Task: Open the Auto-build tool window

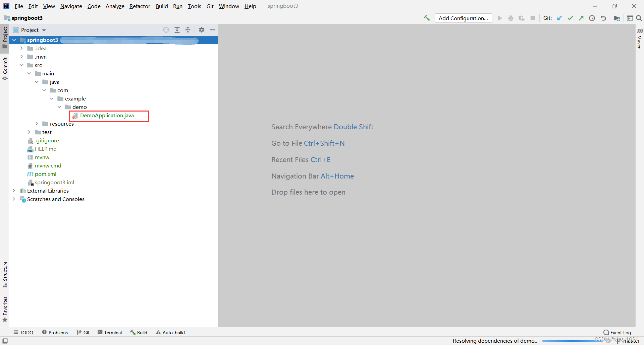Action: pos(170,332)
